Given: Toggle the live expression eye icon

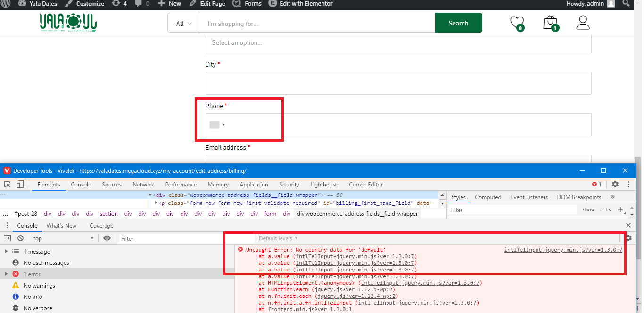Looking at the screenshot, I should pos(107,238).
